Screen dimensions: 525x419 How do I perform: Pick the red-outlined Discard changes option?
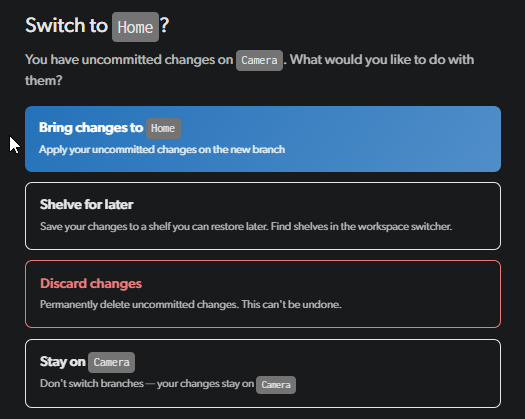(263, 294)
